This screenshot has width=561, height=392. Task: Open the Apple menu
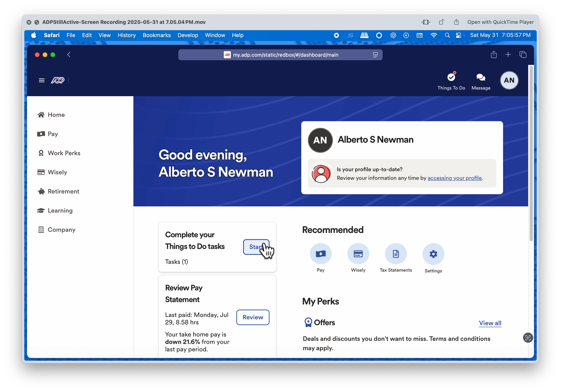34,35
